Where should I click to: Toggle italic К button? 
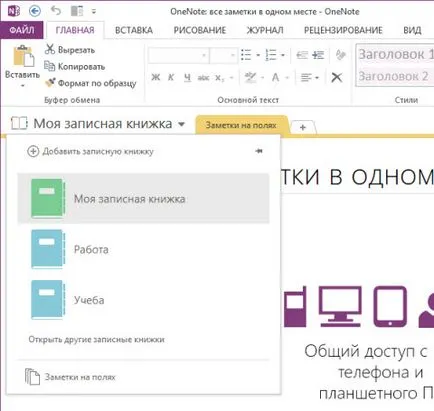[171, 78]
